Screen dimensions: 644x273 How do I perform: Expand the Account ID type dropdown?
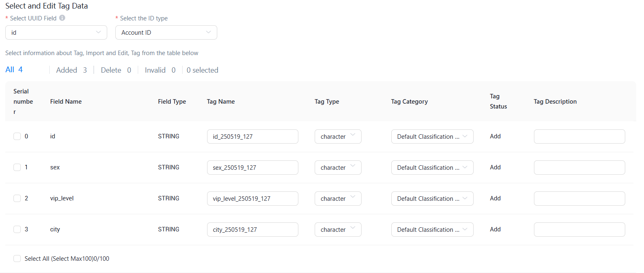click(x=166, y=33)
